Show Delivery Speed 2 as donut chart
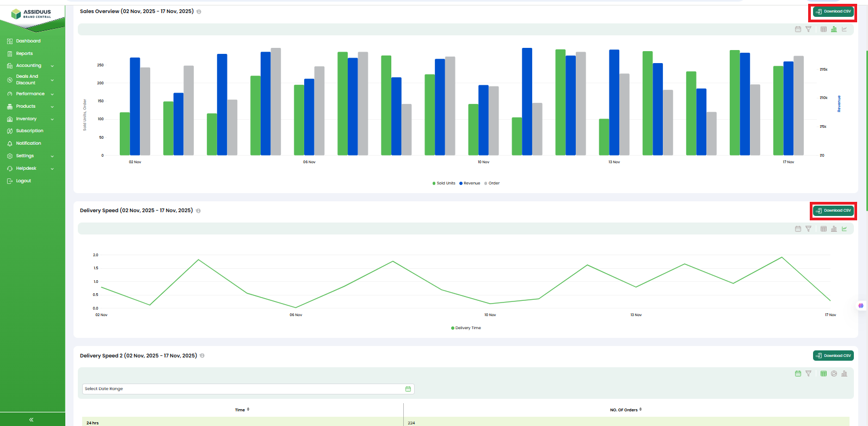Screen dimensions: 868x426 click(x=834, y=374)
